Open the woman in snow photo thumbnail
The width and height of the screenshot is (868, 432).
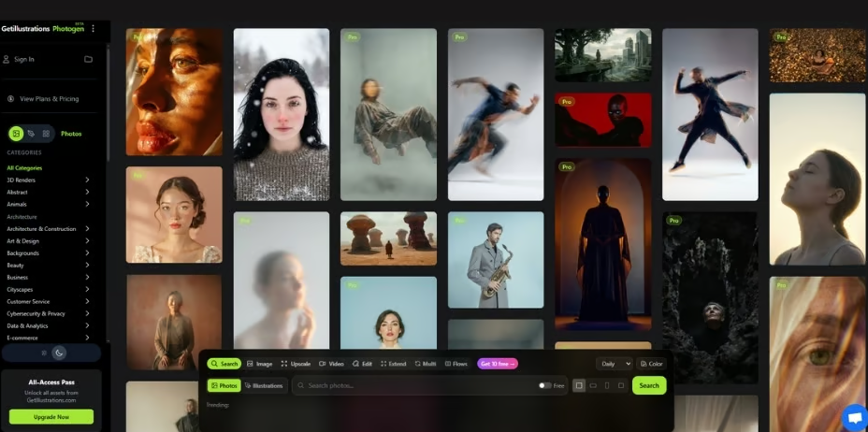coord(282,114)
